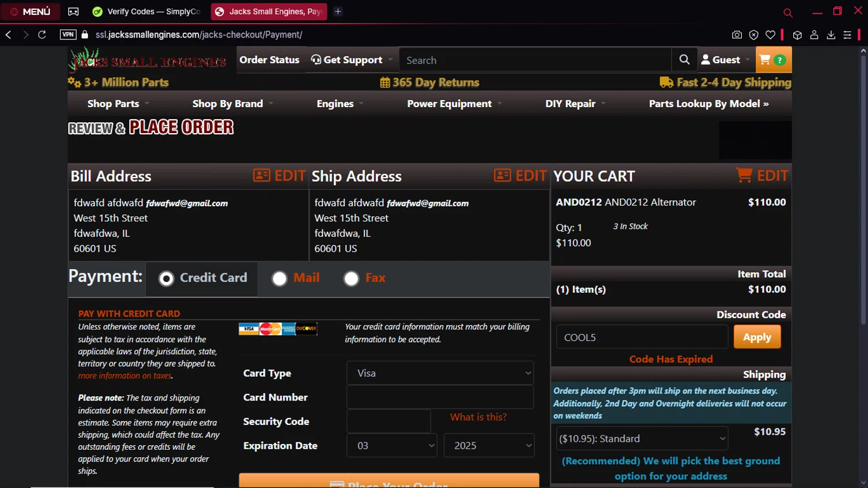
Task: Click the tab search magnifier icon
Action: pos(788,12)
